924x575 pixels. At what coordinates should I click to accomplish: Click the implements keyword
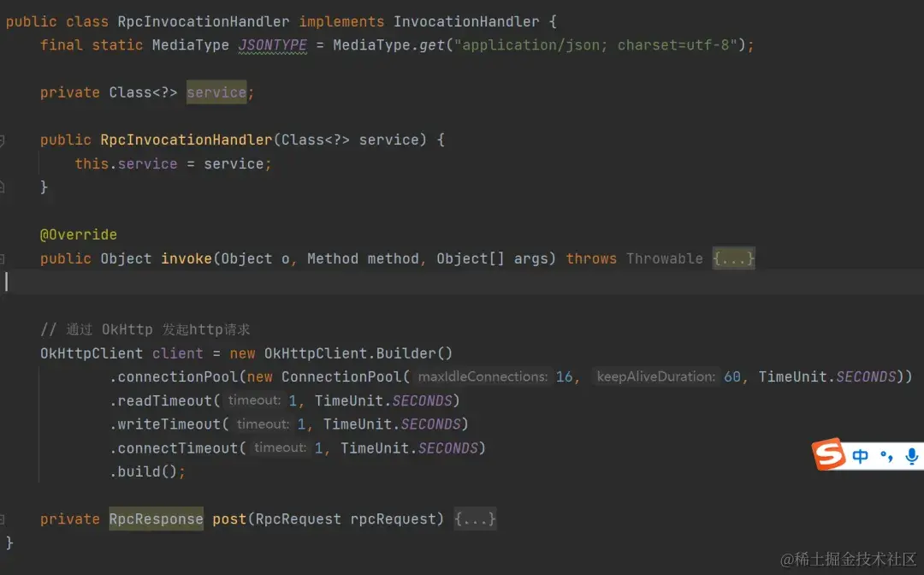[x=341, y=21]
